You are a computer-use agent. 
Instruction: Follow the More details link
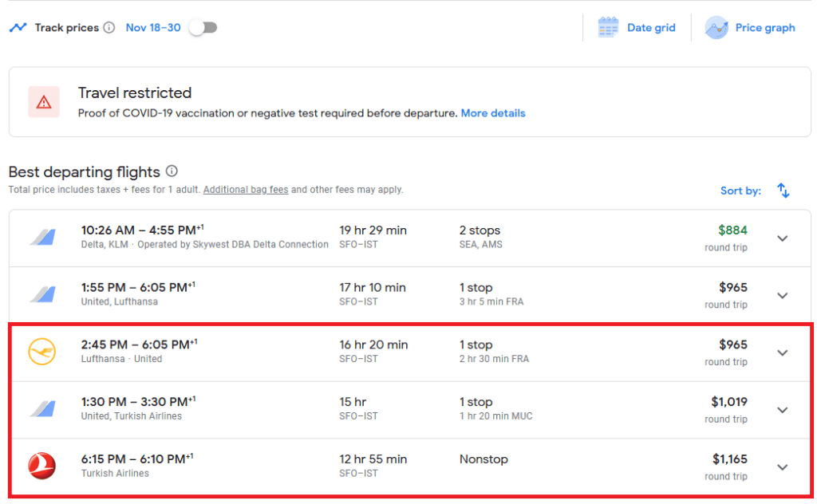coord(493,113)
